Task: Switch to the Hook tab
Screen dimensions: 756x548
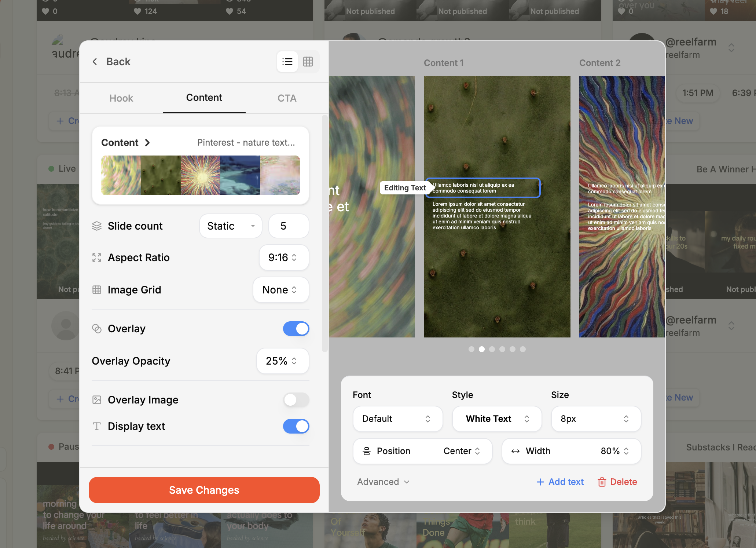Action: (121, 98)
